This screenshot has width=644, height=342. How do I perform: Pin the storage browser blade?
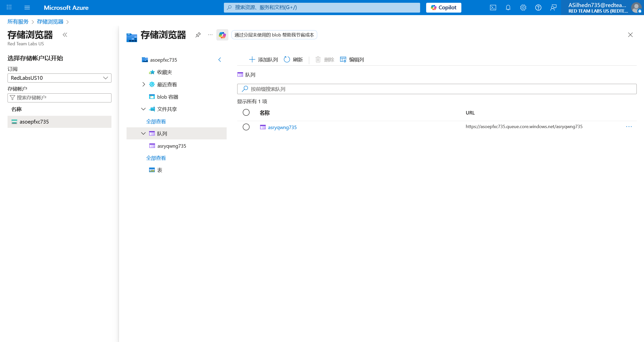click(198, 35)
